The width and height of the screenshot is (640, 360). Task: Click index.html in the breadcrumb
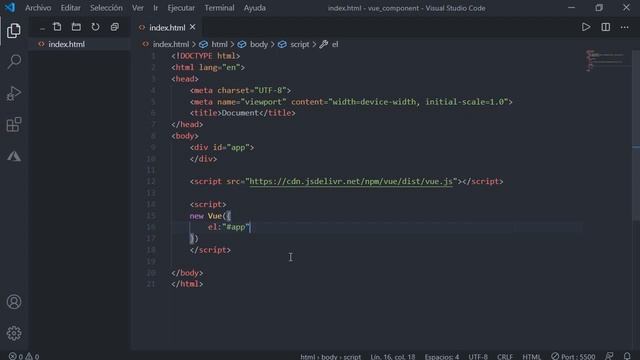point(171,44)
